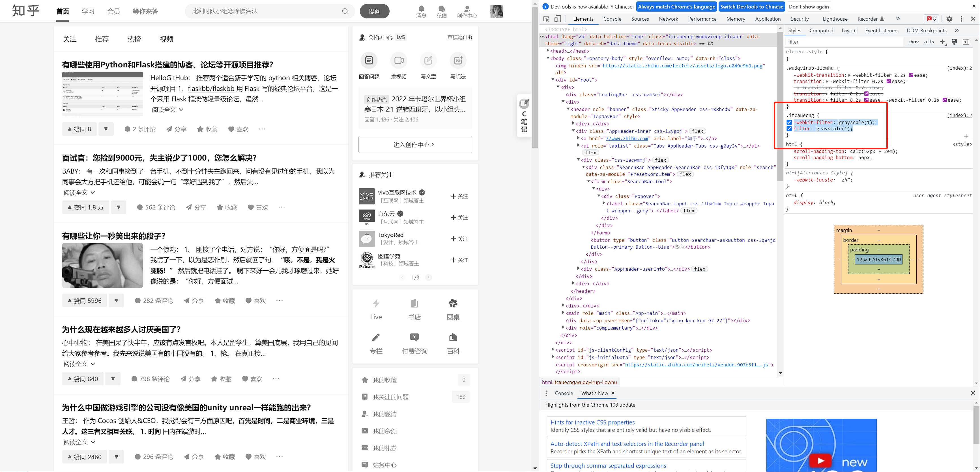Viewport: 980px width, 472px height.
Task: Click the 草稿箱(14) link
Action: coord(459,37)
